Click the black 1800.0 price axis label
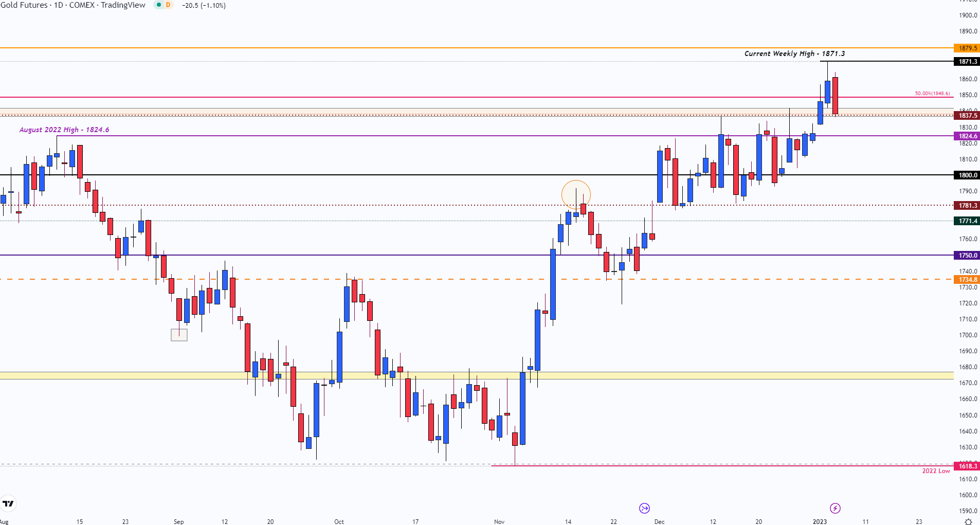Viewport: 980px width, 525px height. pyautogui.click(x=967, y=175)
